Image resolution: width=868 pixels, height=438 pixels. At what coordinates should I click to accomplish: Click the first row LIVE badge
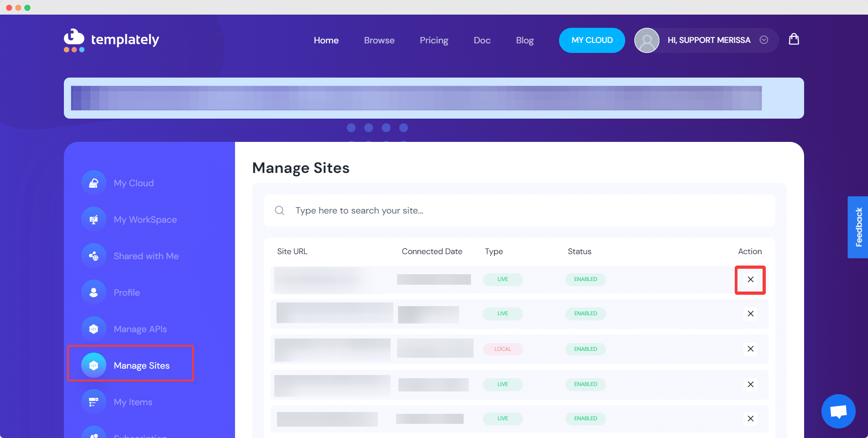[502, 279]
